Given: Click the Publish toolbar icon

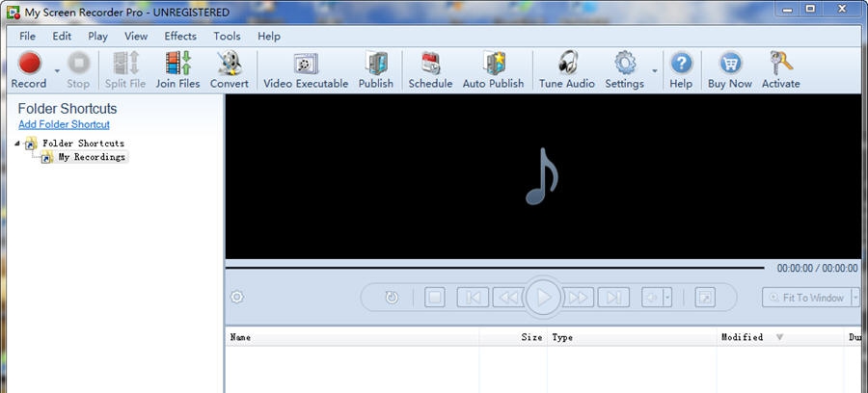Looking at the screenshot, I should (376, 69).
